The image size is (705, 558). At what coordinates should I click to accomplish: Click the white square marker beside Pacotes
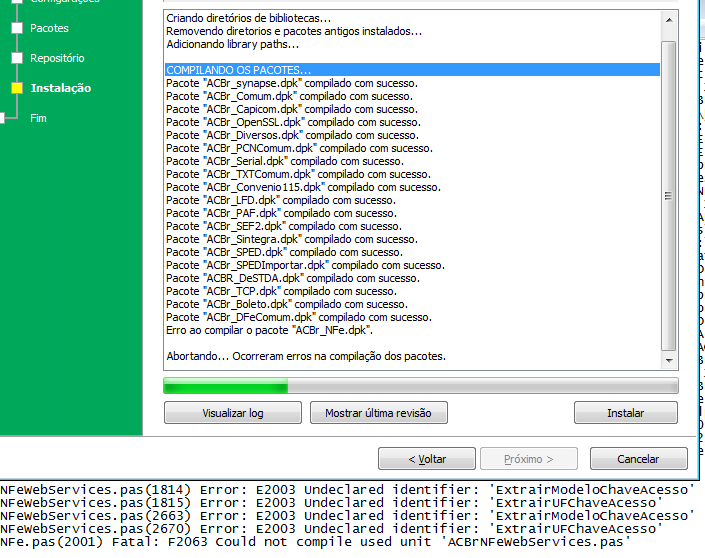[17, 28]
